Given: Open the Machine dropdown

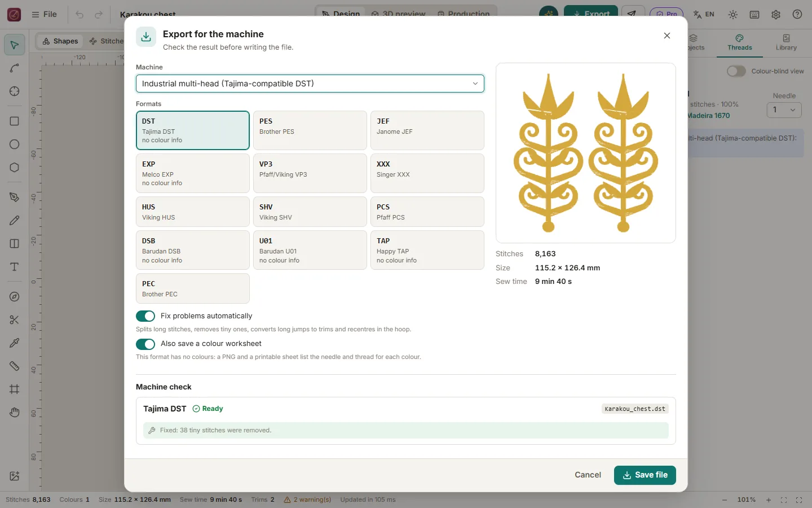Looking at the screenshot, I should tap(310, 84).
